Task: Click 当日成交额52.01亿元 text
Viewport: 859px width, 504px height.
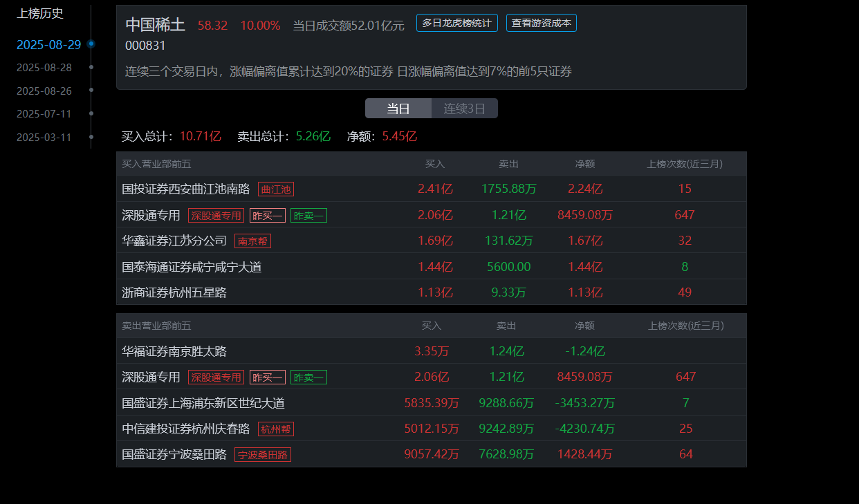Action: (x=349, y=26)
